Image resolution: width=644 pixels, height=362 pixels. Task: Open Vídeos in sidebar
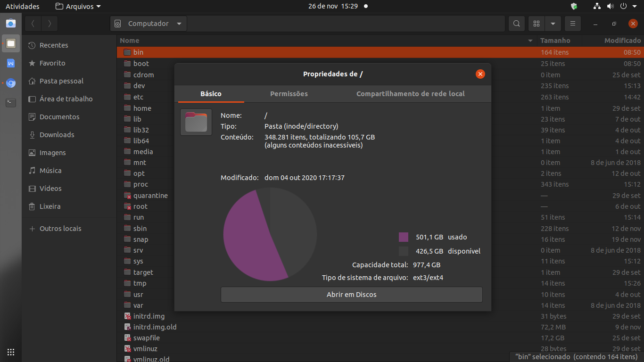[x=69, y=189]
